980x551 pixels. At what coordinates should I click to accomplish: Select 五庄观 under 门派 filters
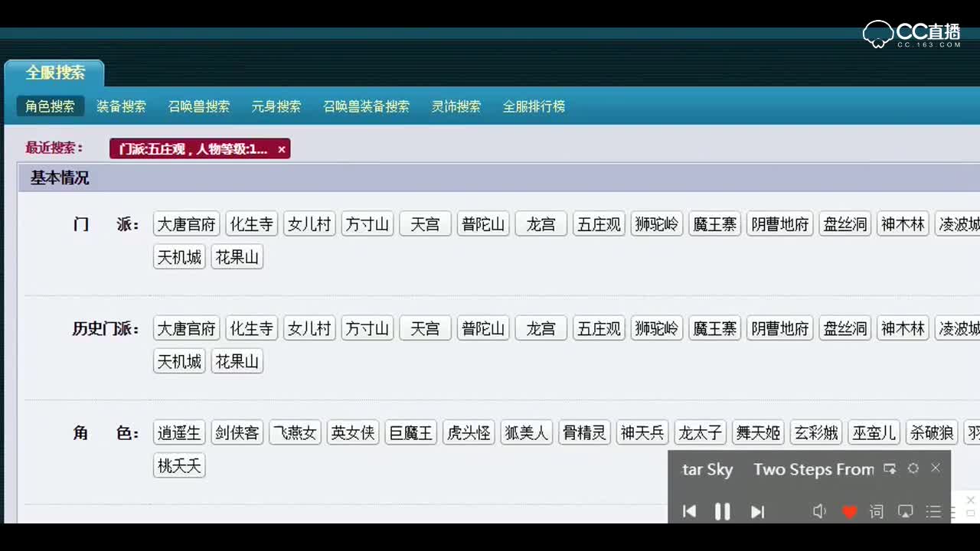[x=598, y=223]
